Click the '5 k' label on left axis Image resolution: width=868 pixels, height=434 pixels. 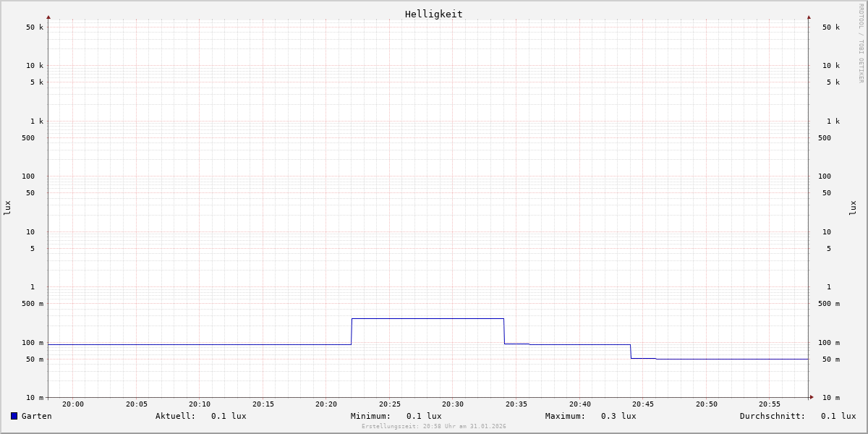tap(37, 82)
